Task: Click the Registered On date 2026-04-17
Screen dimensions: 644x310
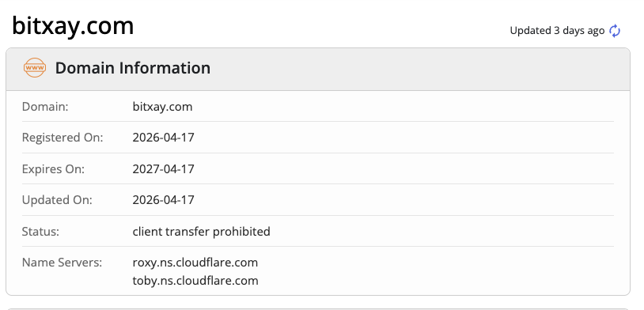Action: coord(163,138)
